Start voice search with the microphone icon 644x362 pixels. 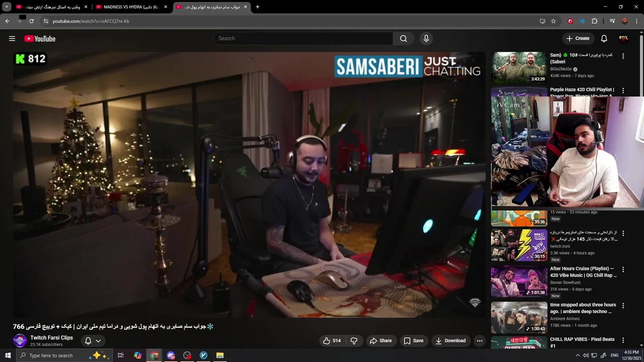pos(426,39)
